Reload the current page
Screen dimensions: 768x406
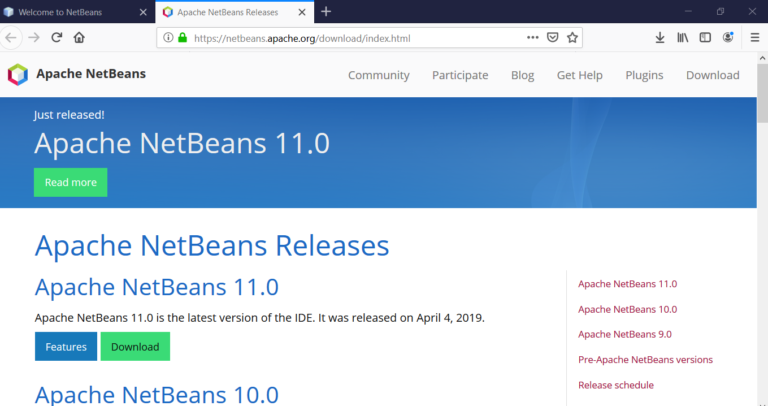(x=57, y=37)
